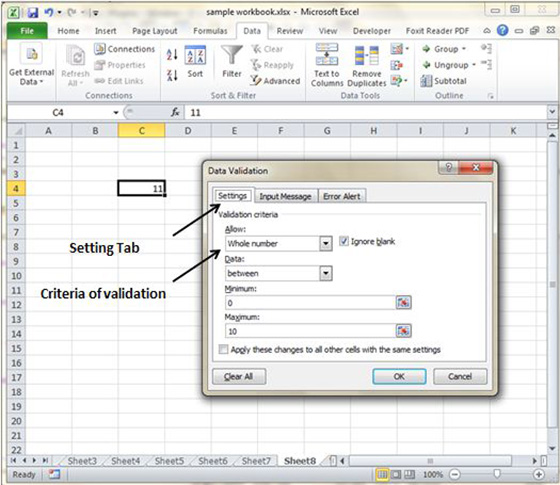The width and height of the screenshot is (560, 485).
Task: Open the Connections command
Action: click(125, 49)
